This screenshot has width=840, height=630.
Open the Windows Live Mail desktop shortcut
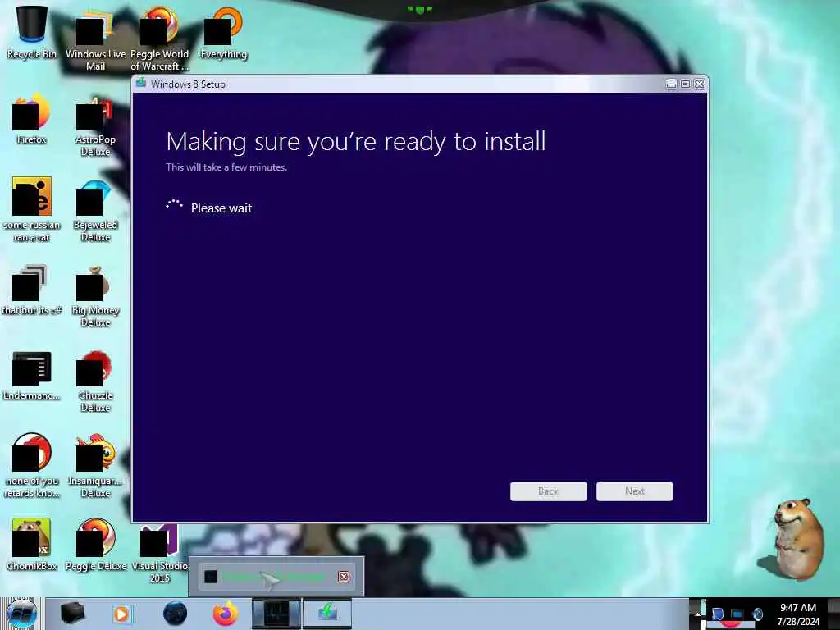tap(95, 38)
